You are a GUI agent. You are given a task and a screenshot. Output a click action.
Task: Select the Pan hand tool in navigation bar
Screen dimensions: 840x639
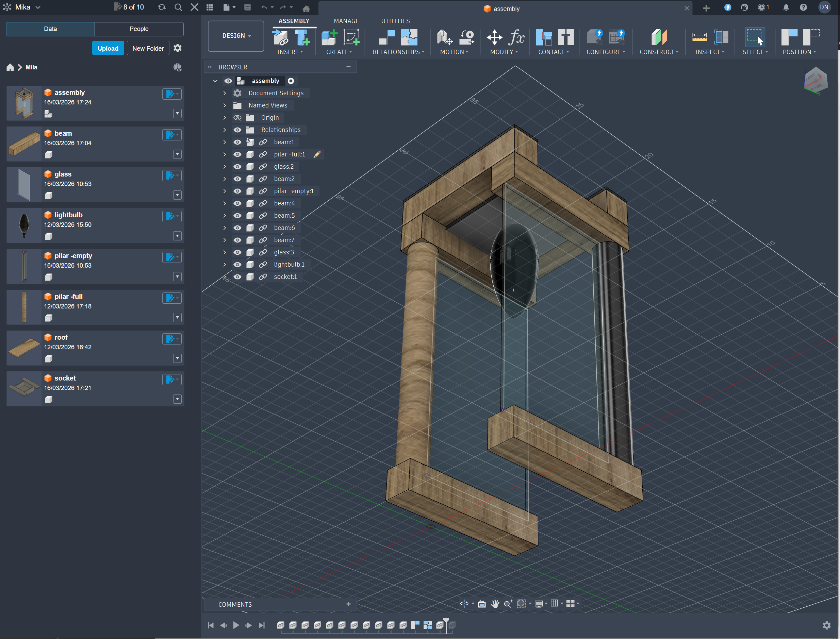click(495, 604)
